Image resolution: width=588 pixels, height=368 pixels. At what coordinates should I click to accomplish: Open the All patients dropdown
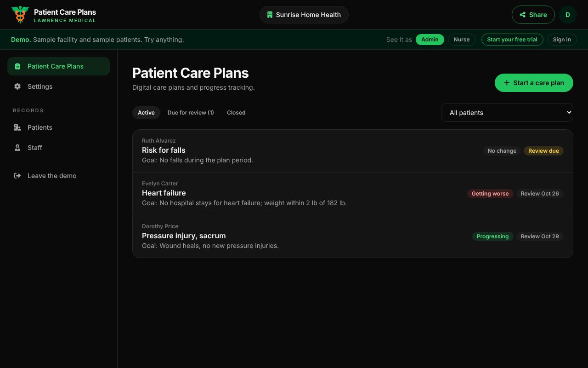pos(507,113)
